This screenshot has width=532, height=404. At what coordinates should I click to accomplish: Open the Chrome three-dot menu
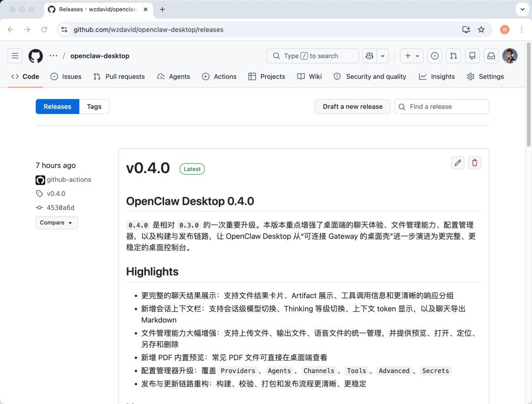click(522, 30)
